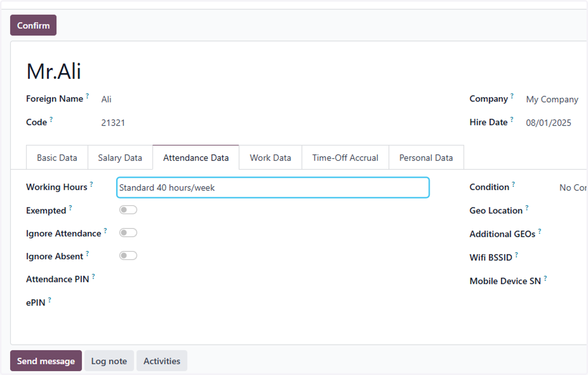Open the Working Hours dropdown field
This screenshot has height=375, width=588.
273,187
